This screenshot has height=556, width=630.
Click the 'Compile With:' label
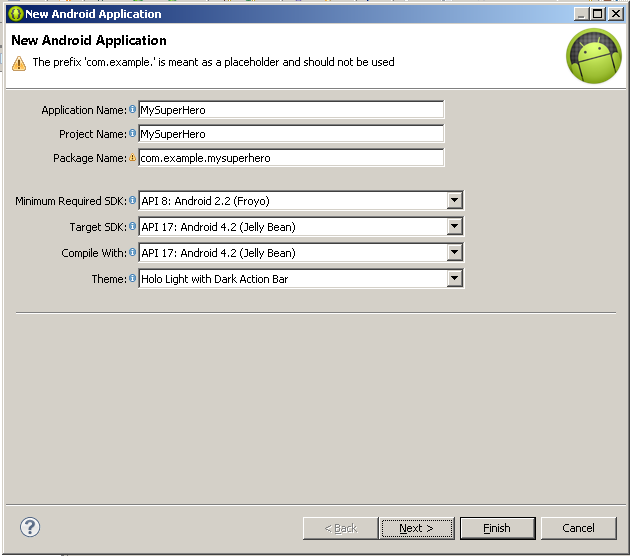tap(94, 253)
